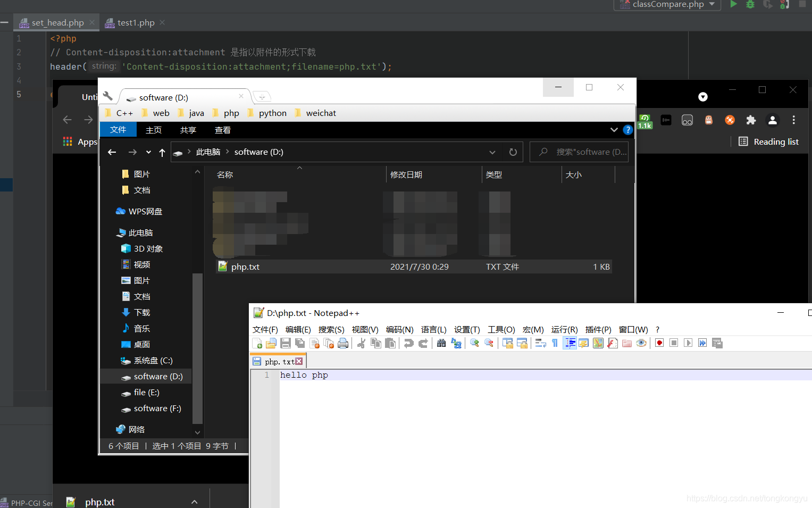Click the Apps shortcut in Chrome bookmarks bar
The height and width of the screenshot is (508, 812).
[80, 141]
